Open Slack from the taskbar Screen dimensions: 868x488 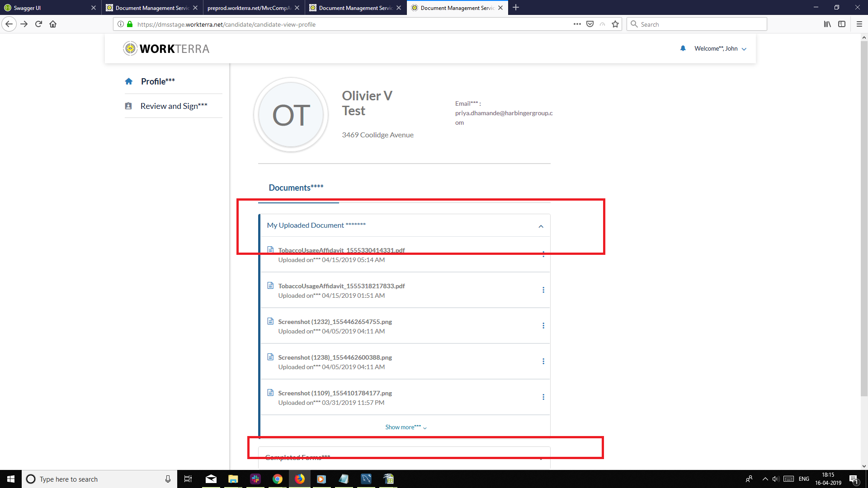coord(255,479)
